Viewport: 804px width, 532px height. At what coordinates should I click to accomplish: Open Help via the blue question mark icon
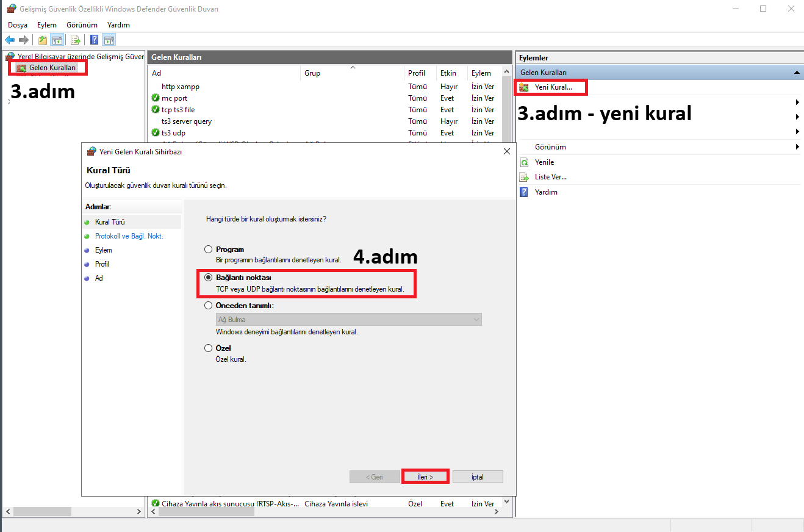click(95, 40)
